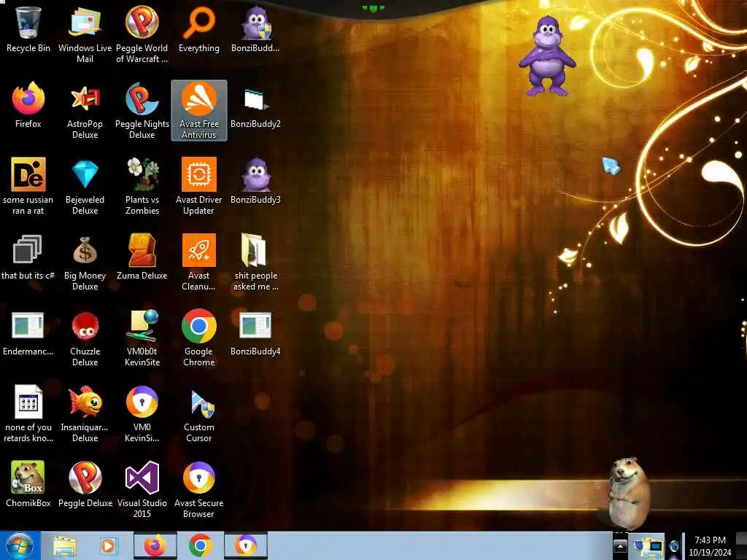Select the Peggle Nights Deluxe icon
Screen dimensions: 747x560
(x=142, y=111)
